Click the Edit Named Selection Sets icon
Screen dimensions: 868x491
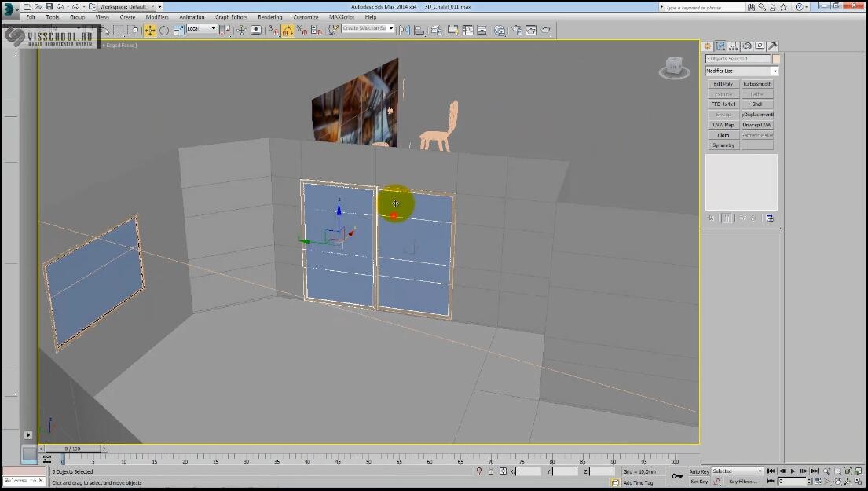click(x=333, y=31)
